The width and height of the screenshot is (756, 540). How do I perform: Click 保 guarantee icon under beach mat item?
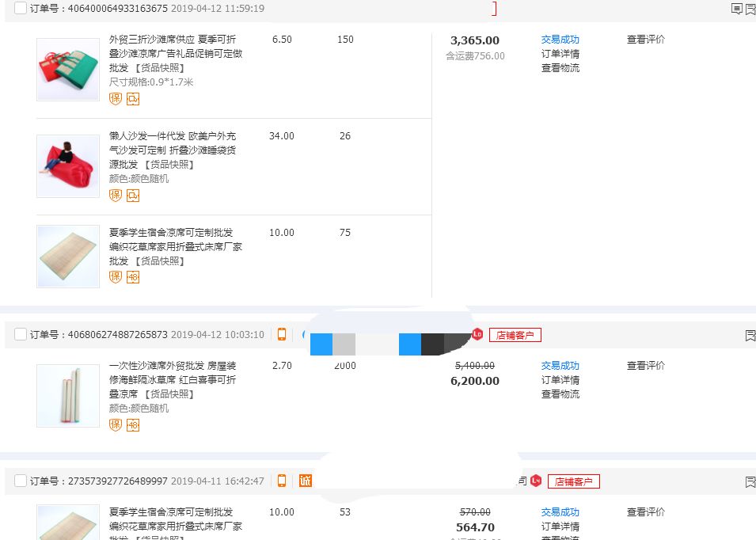116,98
